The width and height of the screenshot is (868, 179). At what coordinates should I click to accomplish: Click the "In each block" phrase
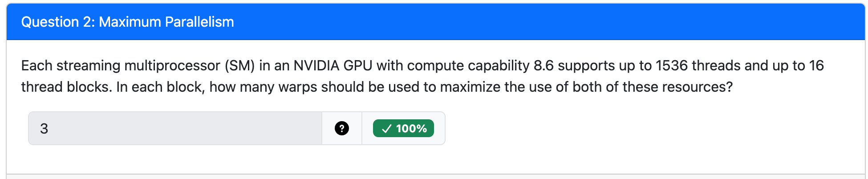[x=160, y=87]
